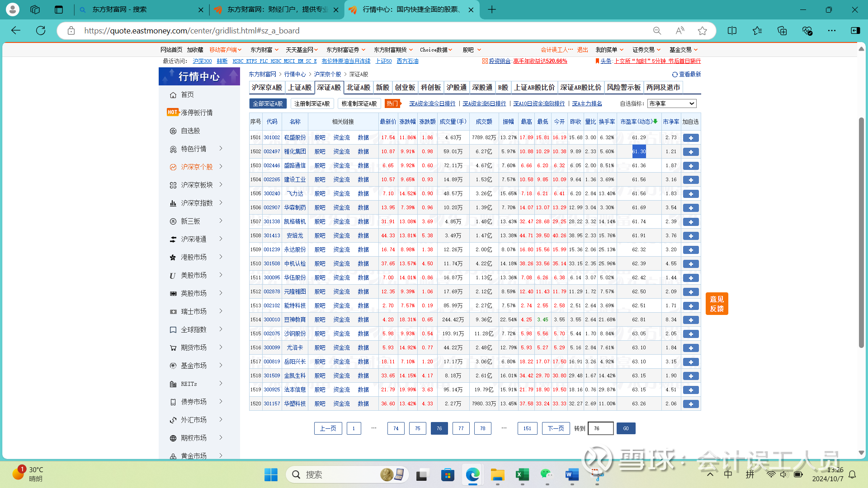Open 深A主力排名 link
The width and height of the screenshot is (868, 488).
[x=587, y=104]
